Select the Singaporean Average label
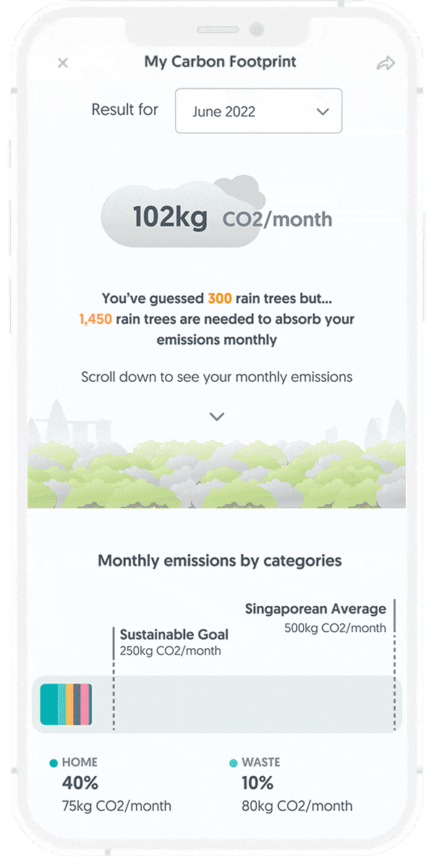 coord(317,608)
